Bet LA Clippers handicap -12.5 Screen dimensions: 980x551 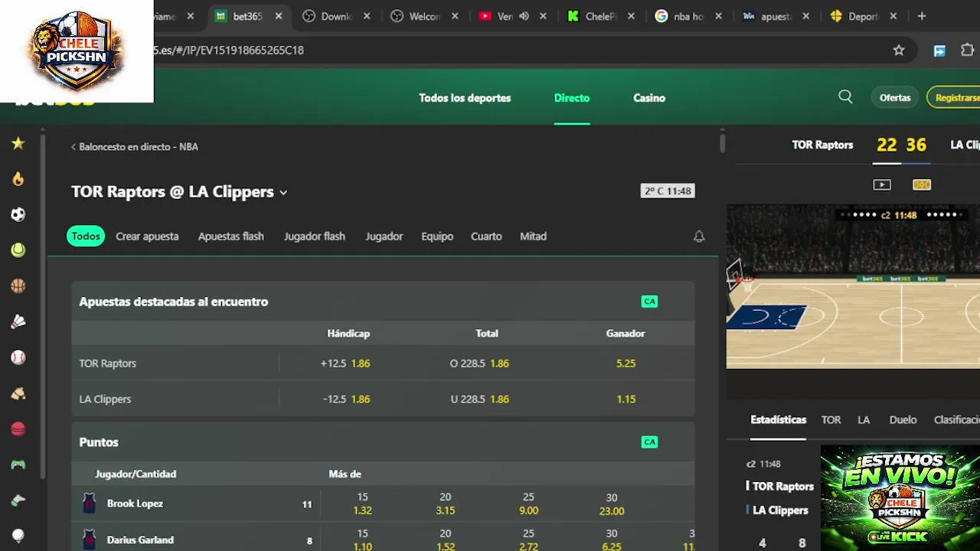(348, 399)
